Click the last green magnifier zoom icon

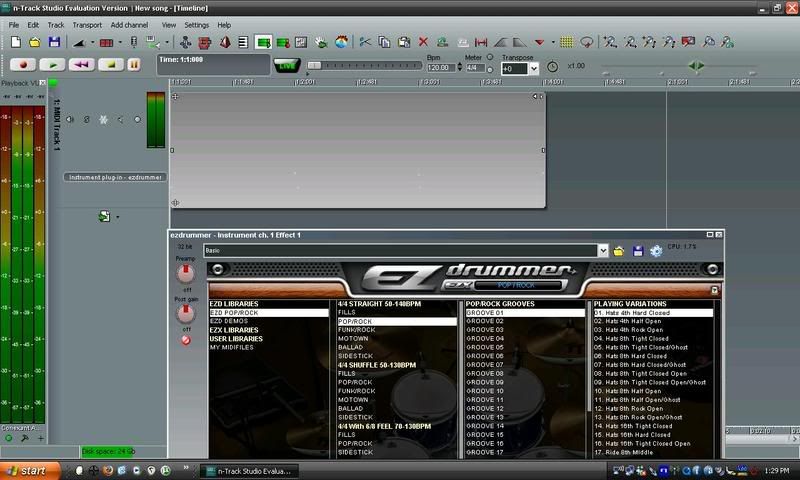[728, 42]
